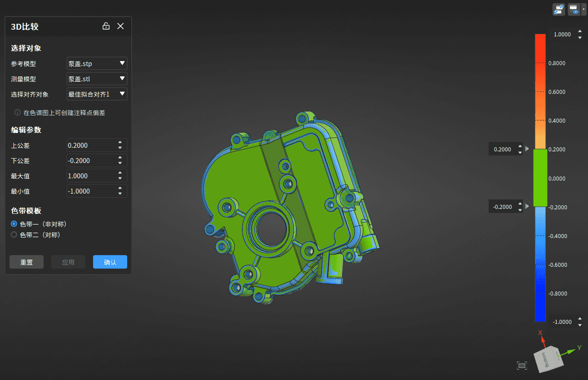Screen dimensions: 588x380
Task: Increase the color bar 0.2000 upper tolerance value
Action: click(x=520, y=146)
